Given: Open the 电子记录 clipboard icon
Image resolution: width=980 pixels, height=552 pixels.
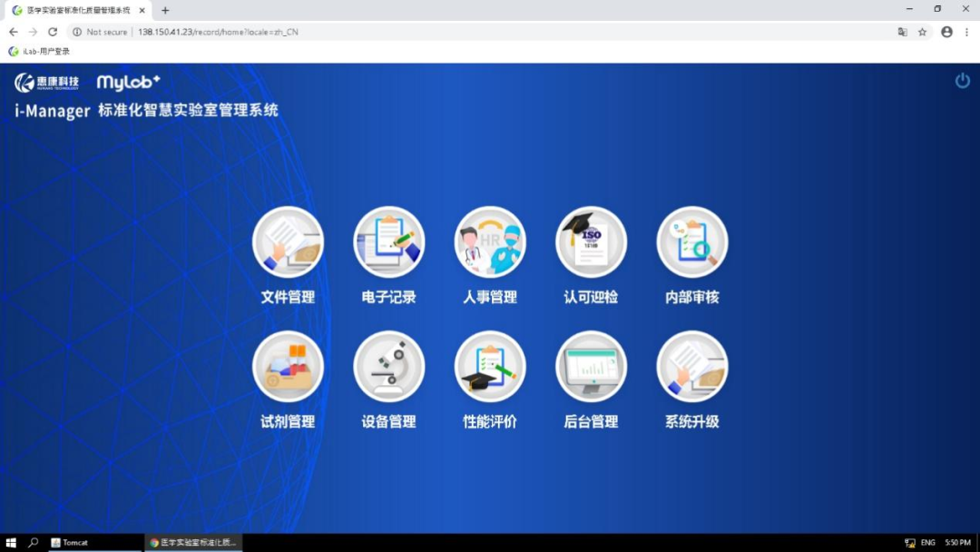Looking at the screenshot, I should pyautogui.click(x=388, y=241).
